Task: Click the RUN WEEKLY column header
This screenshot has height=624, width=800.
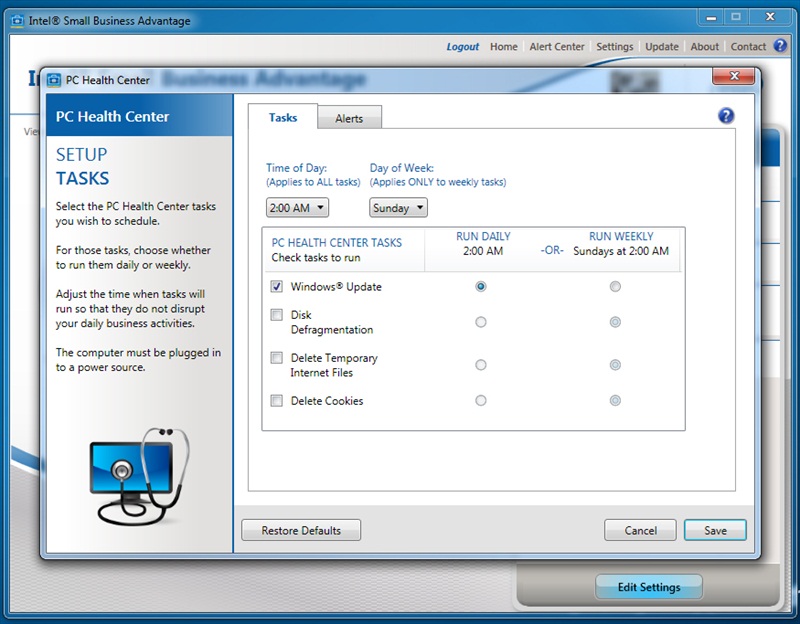Action: click(621, 236)
